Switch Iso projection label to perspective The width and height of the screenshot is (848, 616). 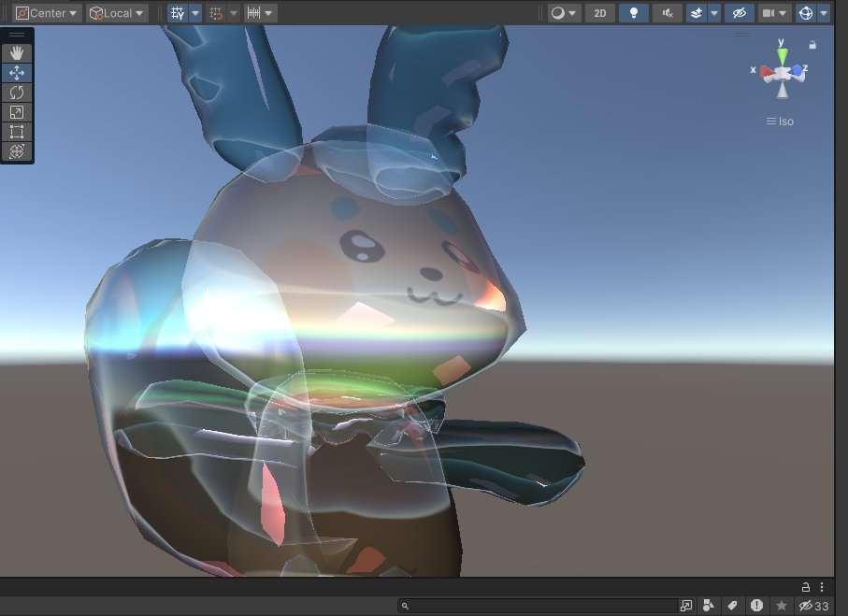tap(780, 122)
